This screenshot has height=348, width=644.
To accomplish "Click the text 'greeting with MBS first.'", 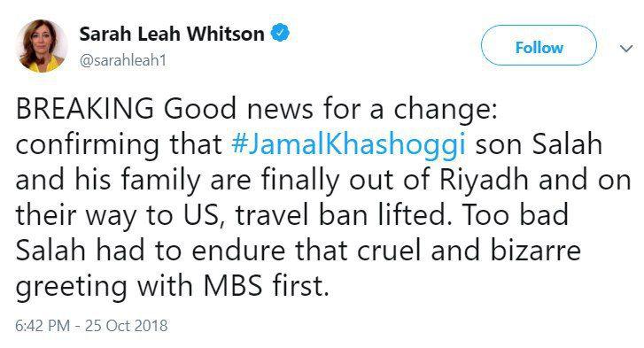I will (173, 287).
